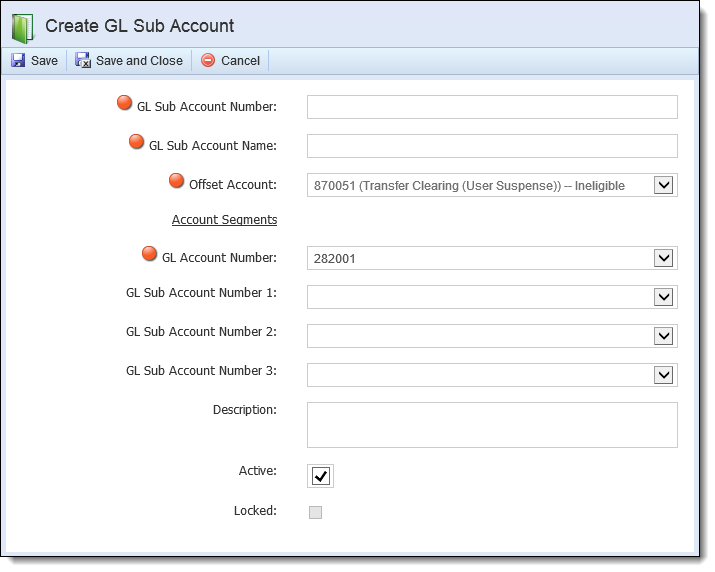Screen dimensions: 715x572
Task: Uncheck the Active checkbox
Action: pos(321,476)
